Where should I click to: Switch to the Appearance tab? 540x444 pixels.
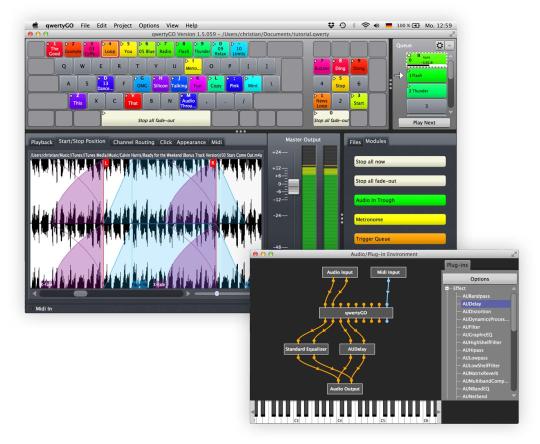point(191,142)
